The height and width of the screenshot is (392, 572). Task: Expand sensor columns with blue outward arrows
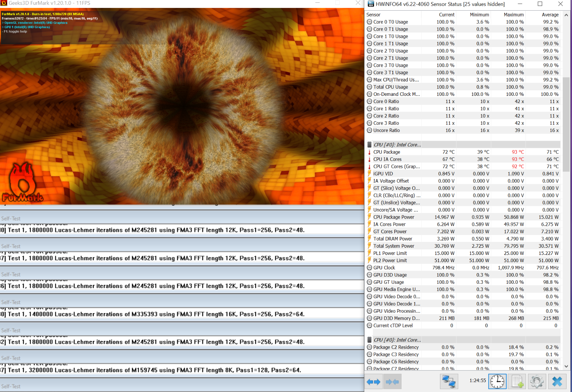pos(373,382)
